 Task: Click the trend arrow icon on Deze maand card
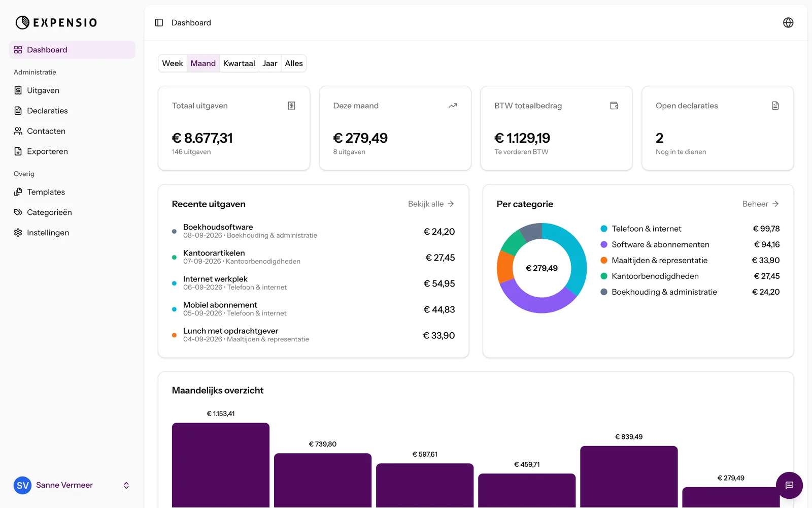[453, 106]
